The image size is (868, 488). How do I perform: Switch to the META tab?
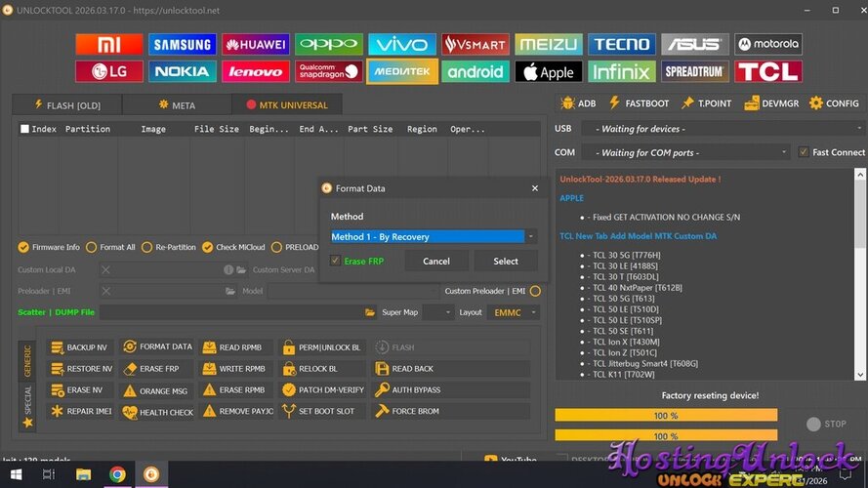point(177,105)
